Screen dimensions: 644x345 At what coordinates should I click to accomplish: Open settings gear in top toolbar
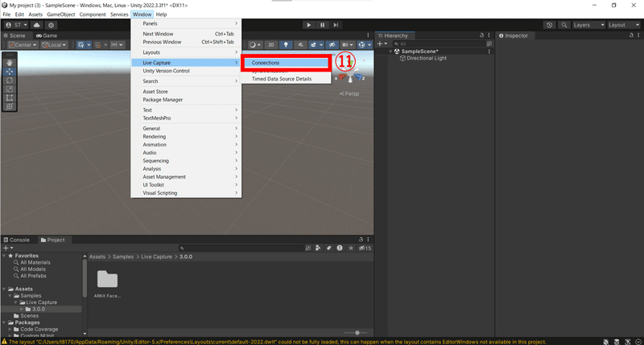51,25
